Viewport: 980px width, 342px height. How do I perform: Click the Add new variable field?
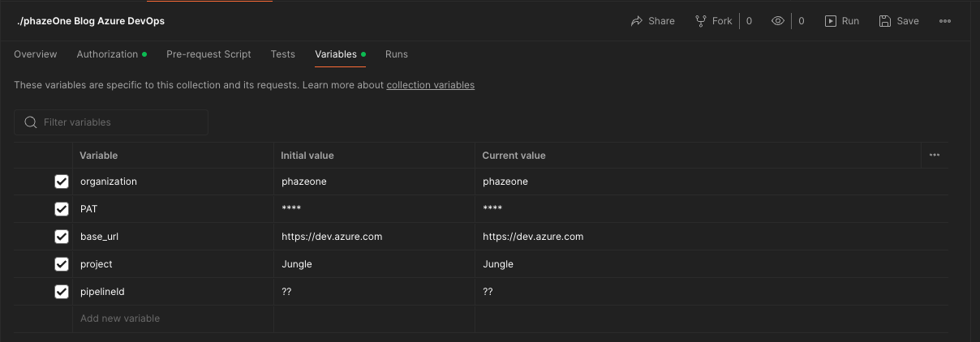(x=120, y=318)
